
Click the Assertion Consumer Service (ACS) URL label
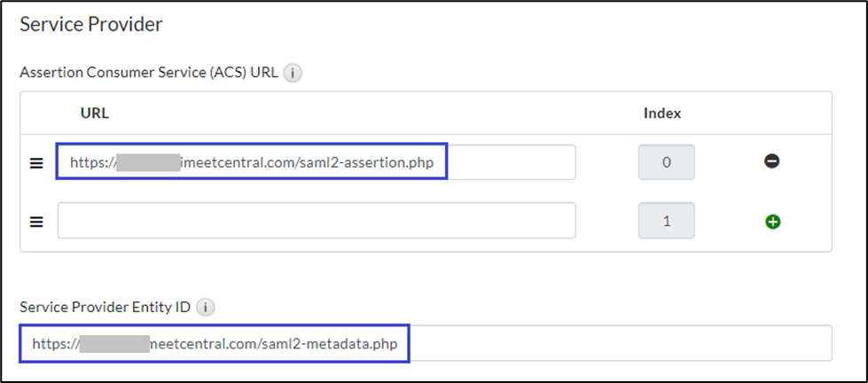[149, 74]
